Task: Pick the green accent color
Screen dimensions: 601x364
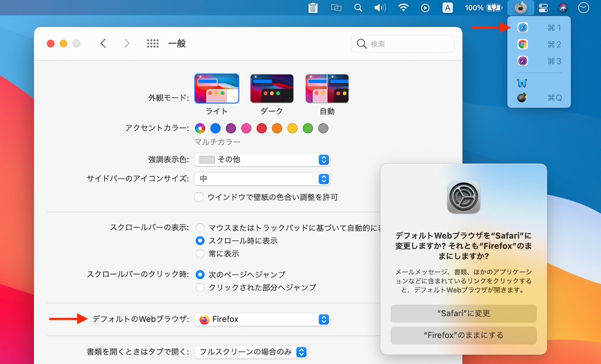Action: pos(308,128)
